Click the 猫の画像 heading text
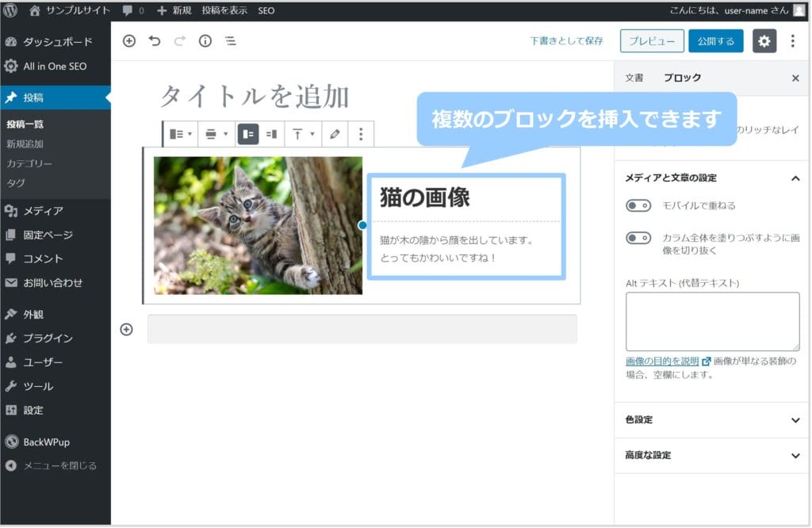 point(425,197)
